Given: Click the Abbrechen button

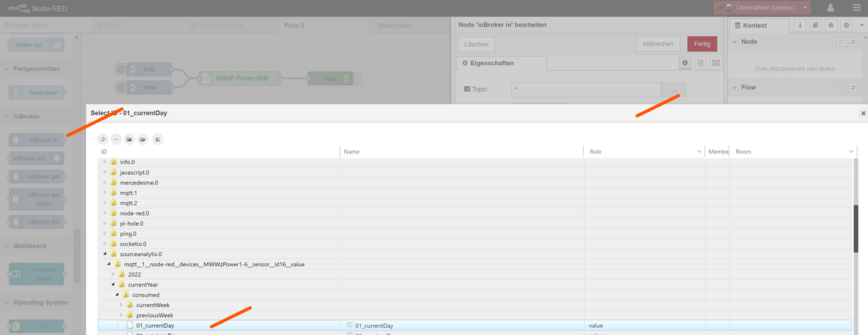Looking at the screenshot, I should [658, 44].
